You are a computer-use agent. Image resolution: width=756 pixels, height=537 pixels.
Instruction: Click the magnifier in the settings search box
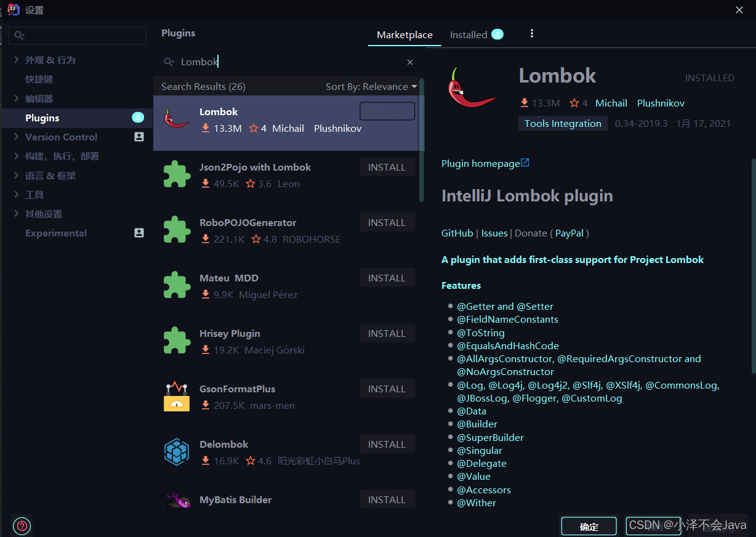19,36
